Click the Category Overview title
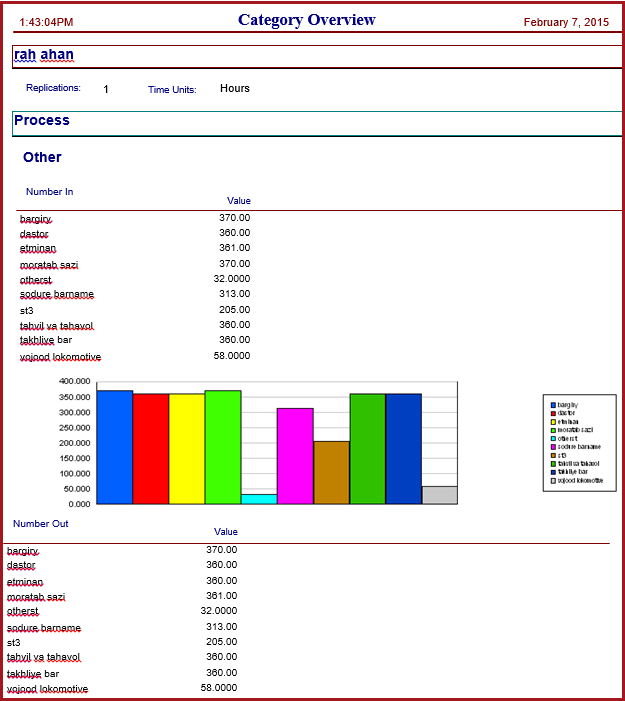625x701 pixels. [307, 20]
